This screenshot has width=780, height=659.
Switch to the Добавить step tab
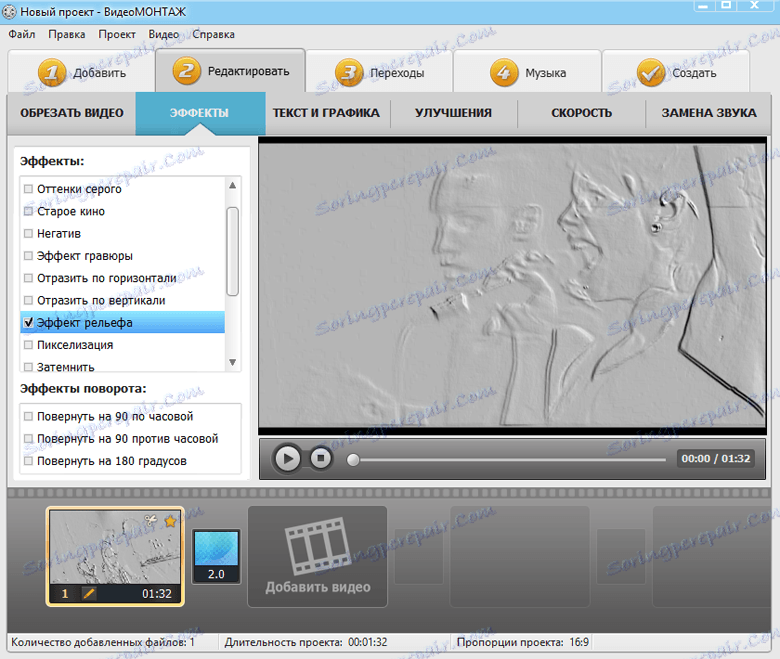[82, 72]
